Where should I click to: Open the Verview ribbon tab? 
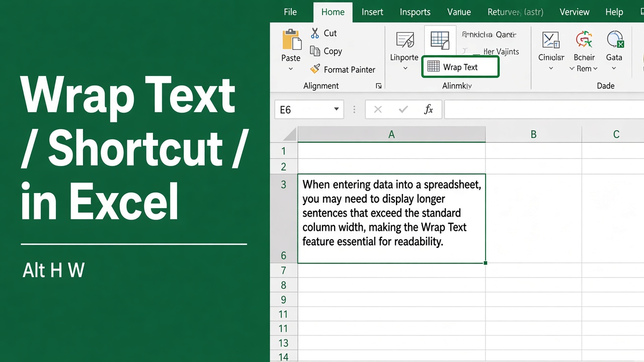click(575, 12)
